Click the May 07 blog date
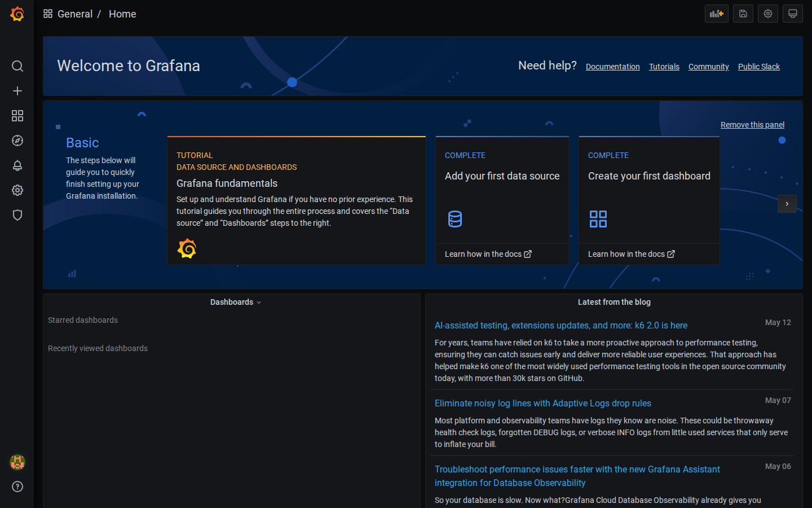This screenshot has height=508, width=812. pyautogui.click(x=778, y=400)
